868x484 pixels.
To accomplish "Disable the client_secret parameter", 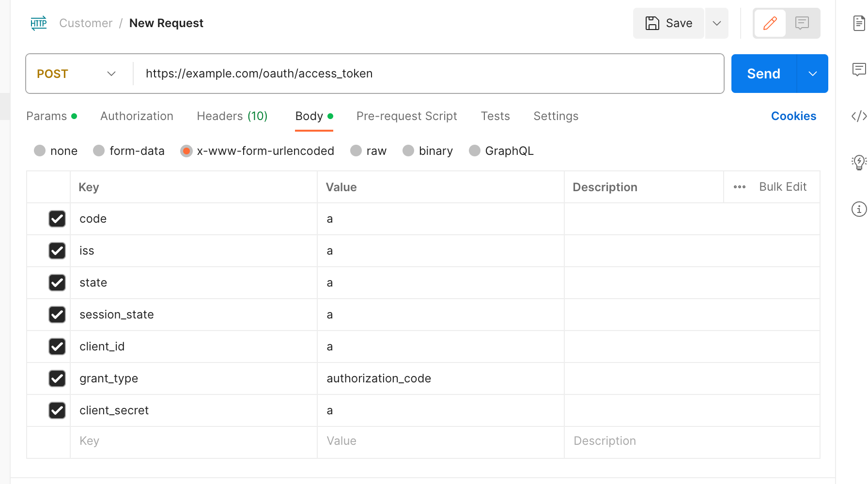I will (57, 410).
